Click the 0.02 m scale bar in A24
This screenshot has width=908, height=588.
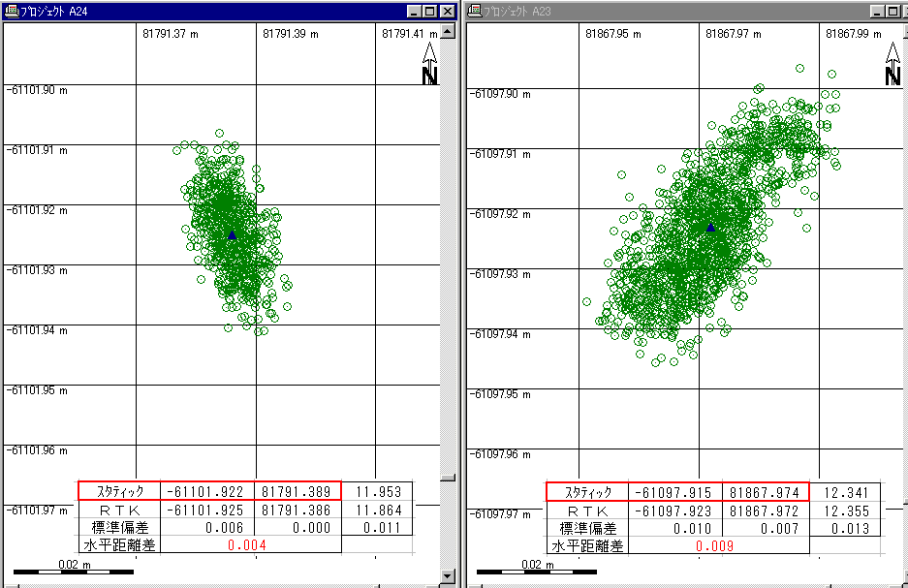tap(74, 572)
